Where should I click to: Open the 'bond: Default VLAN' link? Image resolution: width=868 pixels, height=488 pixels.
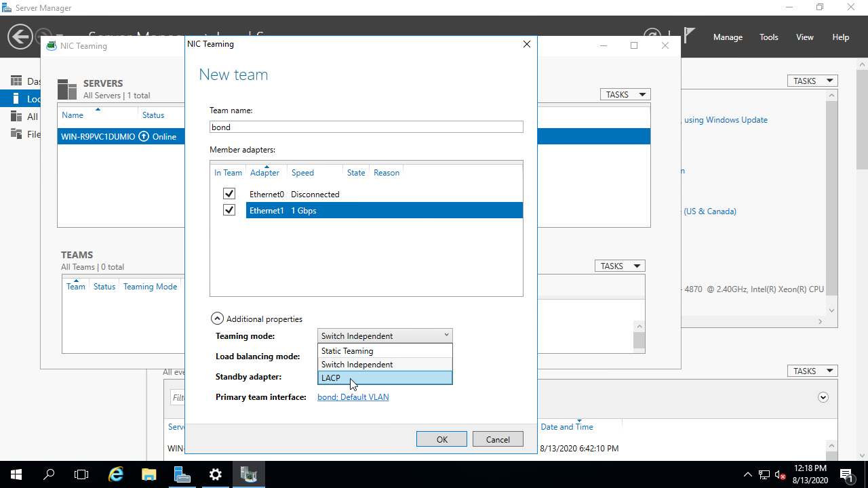point(353,397)
